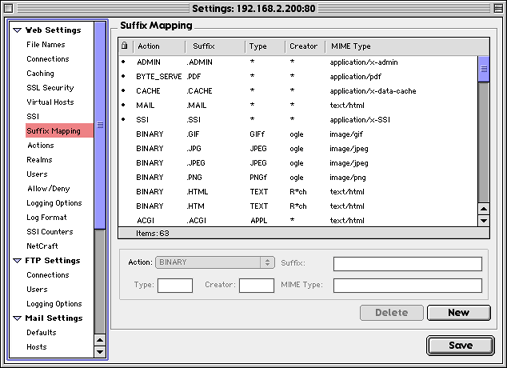
Task: Open Mail Settings Defaults item
Action: 41,333
